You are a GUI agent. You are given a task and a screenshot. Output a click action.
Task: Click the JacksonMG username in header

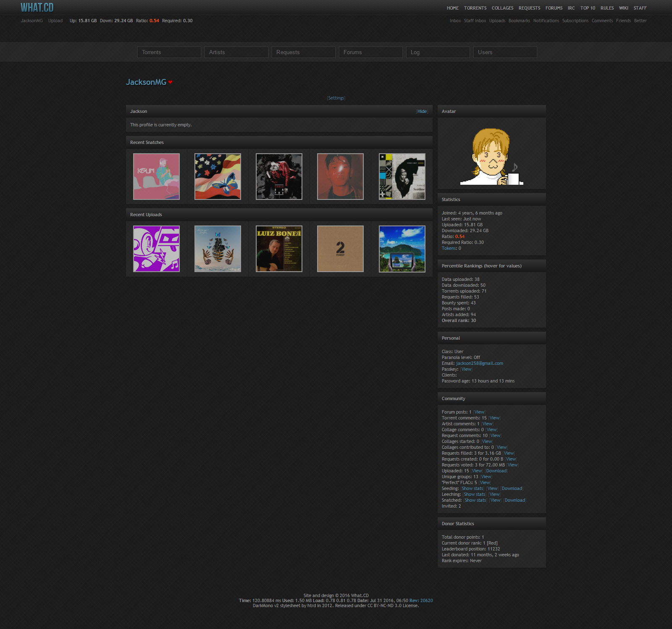click(x=32, y=21)
